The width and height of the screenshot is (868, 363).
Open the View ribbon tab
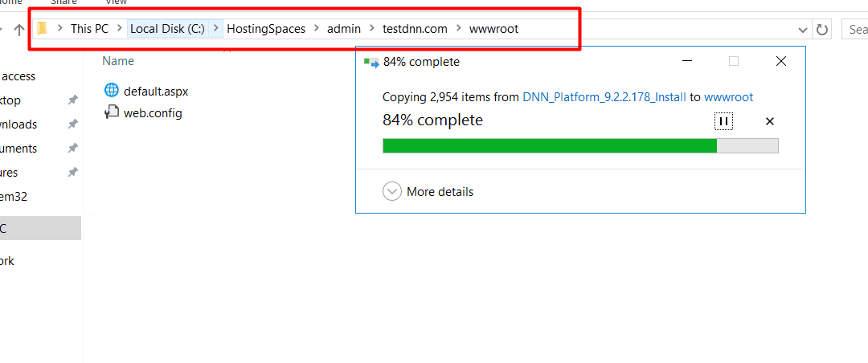tap(116, 2)
